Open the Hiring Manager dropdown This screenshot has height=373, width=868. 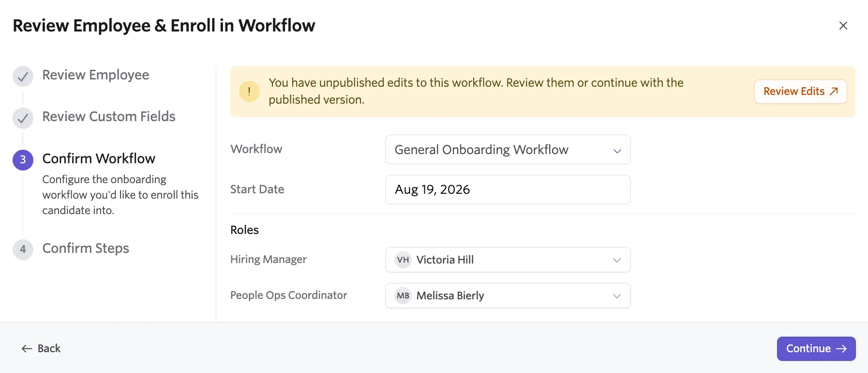(x=508, y=260)
